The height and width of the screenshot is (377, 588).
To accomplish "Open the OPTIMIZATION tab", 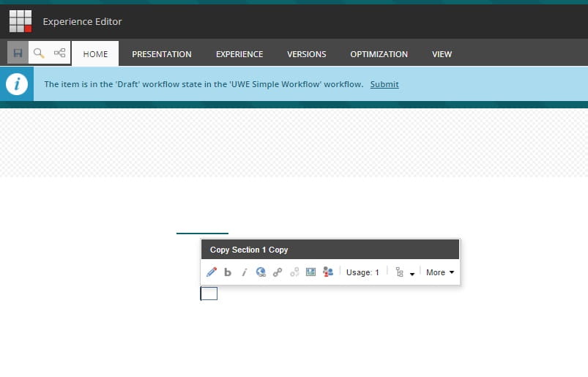I will (379, 54).
